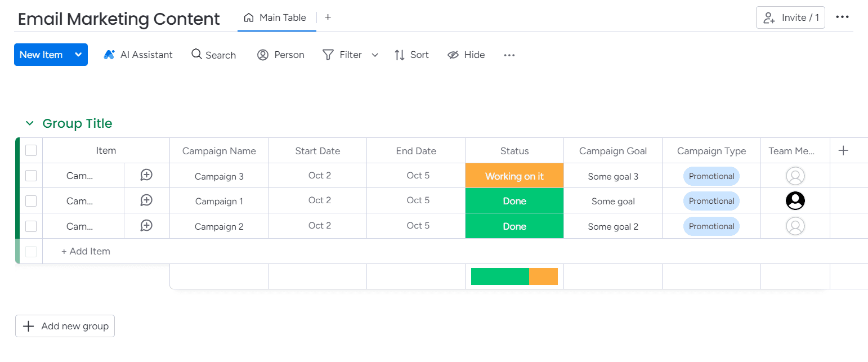Viewport: 868px width, 362px height.
Task: Open the conversation bubble for Campaign 3 row
Action: [146, 175]
